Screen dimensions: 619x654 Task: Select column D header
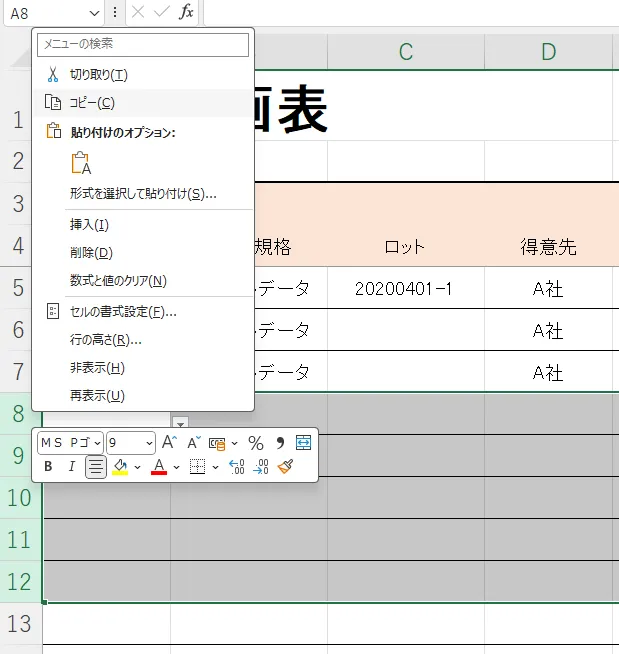549,52
